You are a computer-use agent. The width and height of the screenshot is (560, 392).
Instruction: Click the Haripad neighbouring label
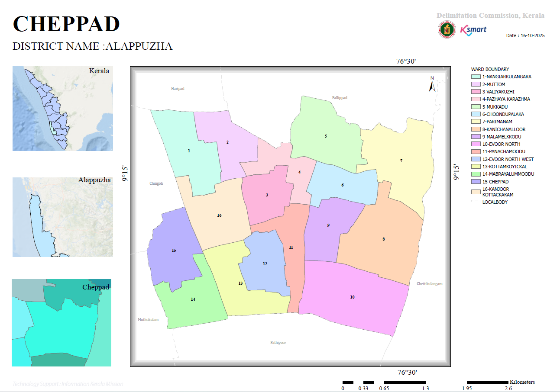(x=178, y=89)
